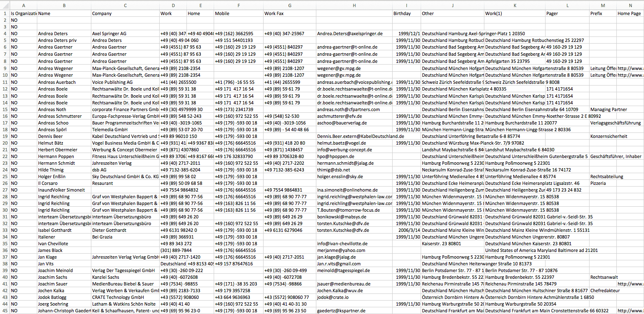644x314 pixels.
Task: Select row 1 header
Action: 5,13
